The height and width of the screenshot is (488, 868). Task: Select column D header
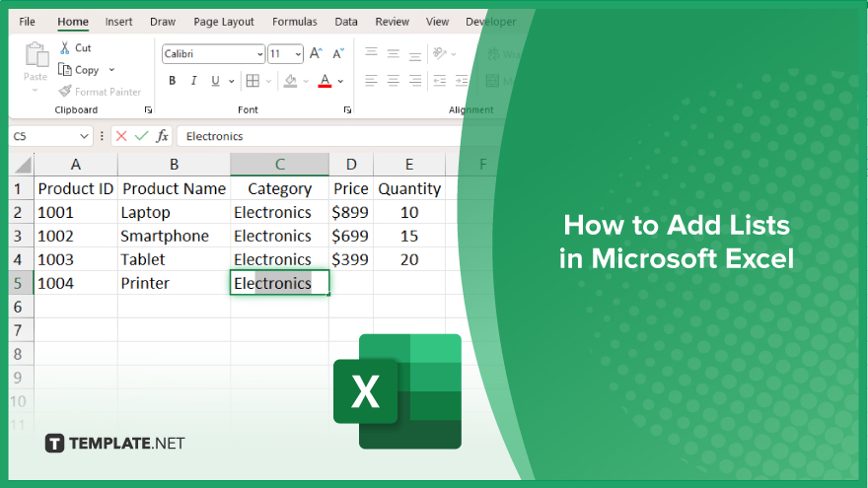click(351, 165)
